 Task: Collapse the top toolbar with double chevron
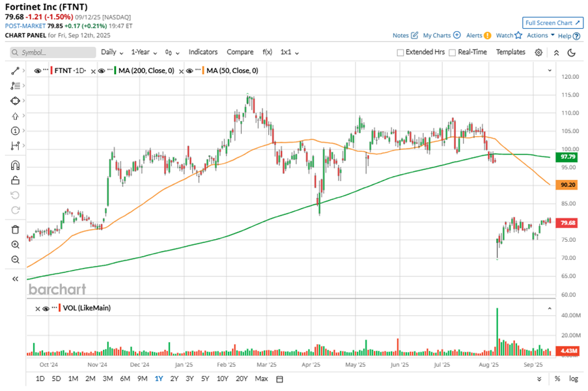[x=557, y=53]
